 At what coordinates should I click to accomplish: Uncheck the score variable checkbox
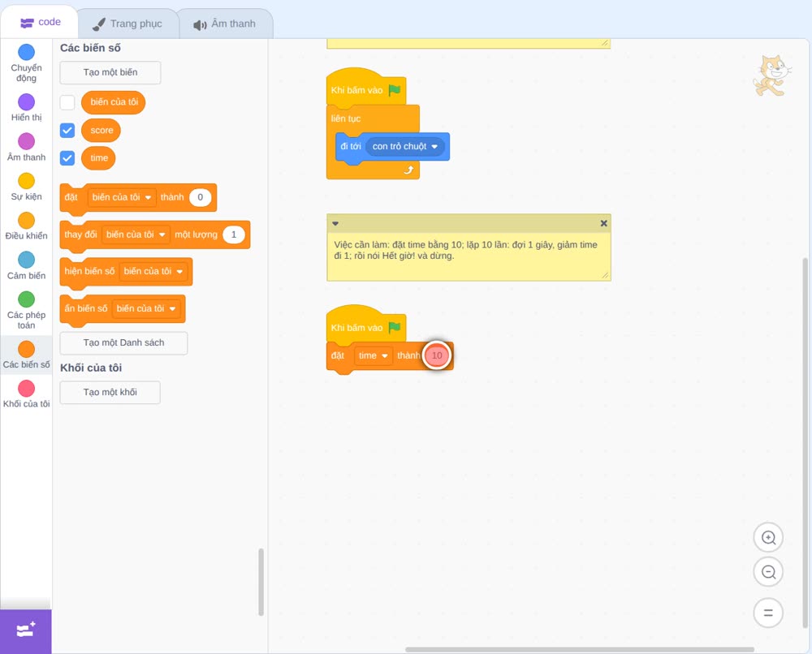pyautogui.click(x=67, y=130)
